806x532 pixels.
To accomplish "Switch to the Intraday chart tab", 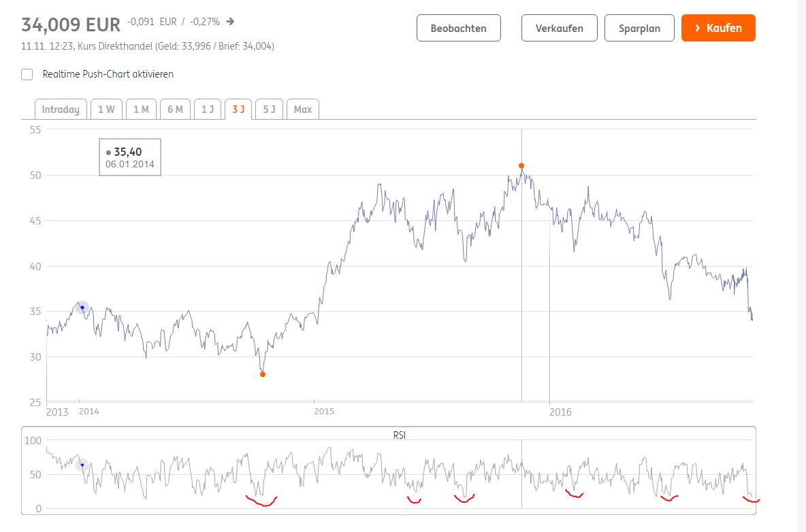I will (61, 110).
